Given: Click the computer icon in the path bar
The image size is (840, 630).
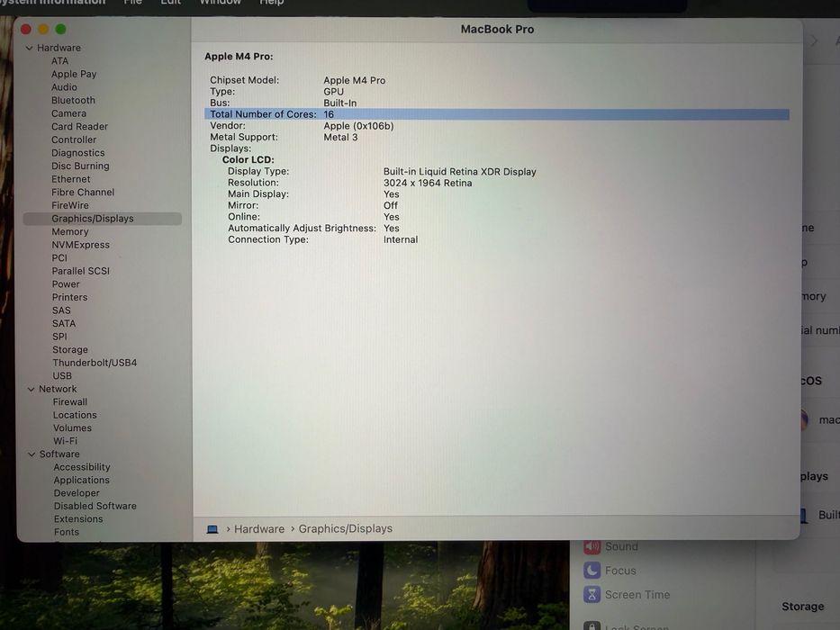Looking at the screenshot, I should (x=212, y=529).
